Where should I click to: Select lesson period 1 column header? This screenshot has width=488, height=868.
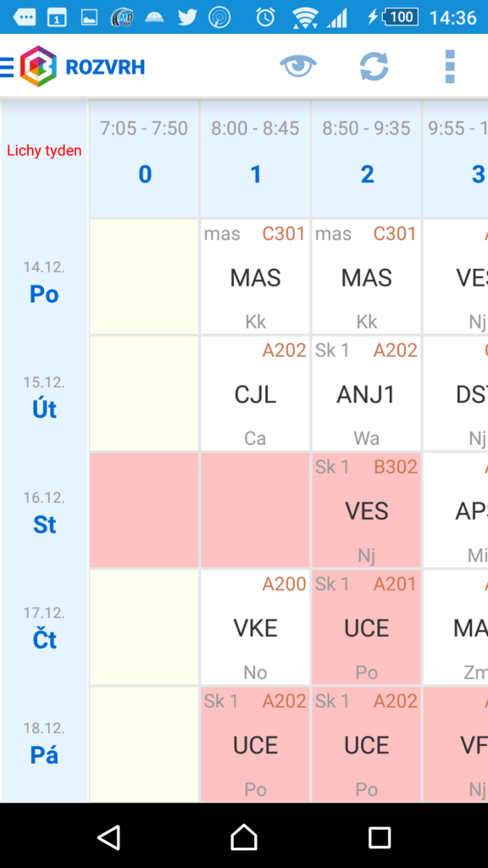(x=255, y=159)
